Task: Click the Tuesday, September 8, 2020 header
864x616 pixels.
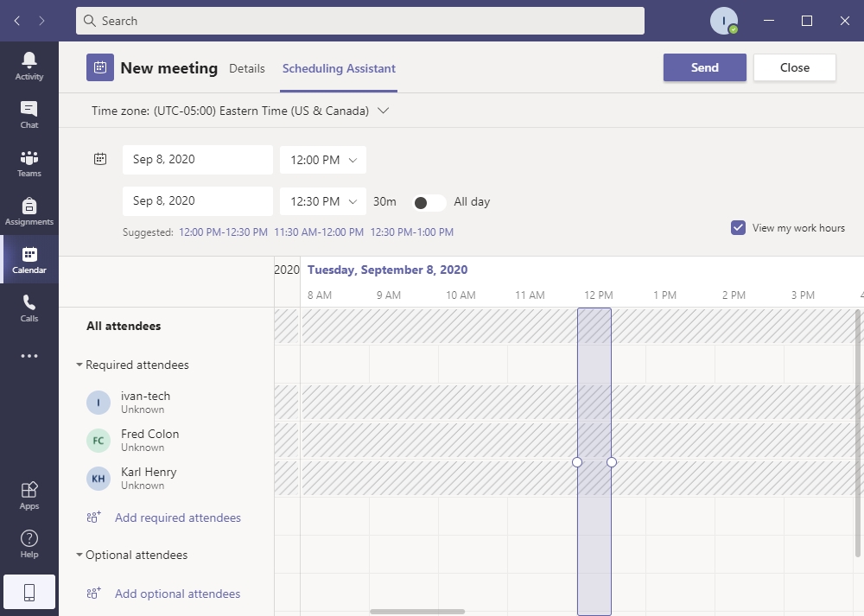Action: point(387,270)
